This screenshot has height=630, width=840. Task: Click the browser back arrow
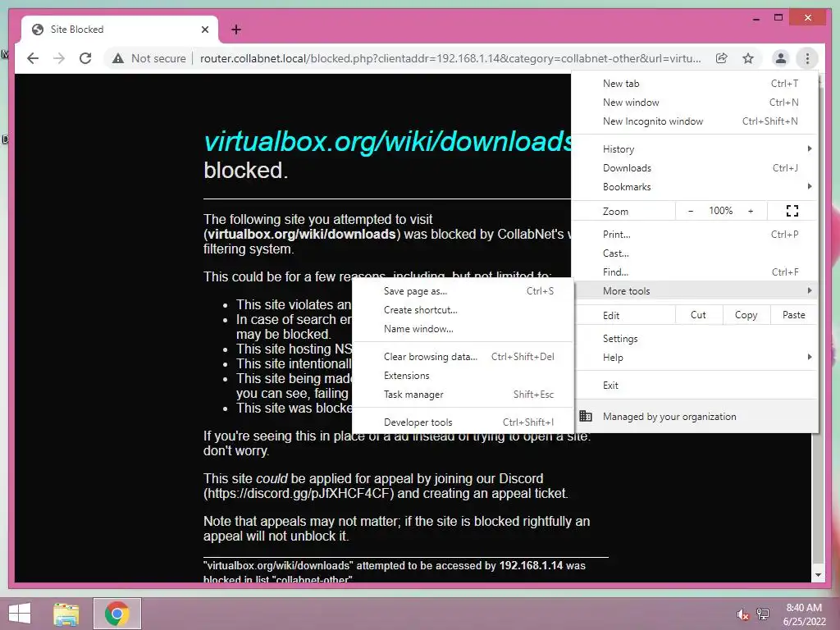click(33, 58)
